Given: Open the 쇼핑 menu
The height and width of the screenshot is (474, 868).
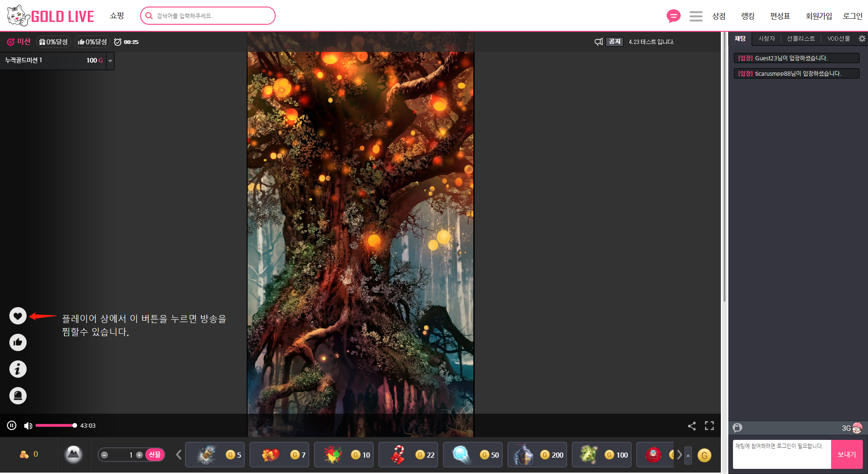Looking at the screenshot, I should click(117, 16).
